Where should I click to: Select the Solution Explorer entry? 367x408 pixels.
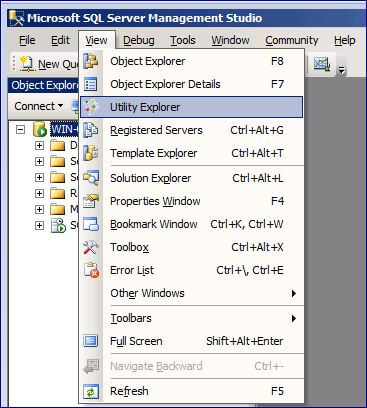tap(191, 178)
